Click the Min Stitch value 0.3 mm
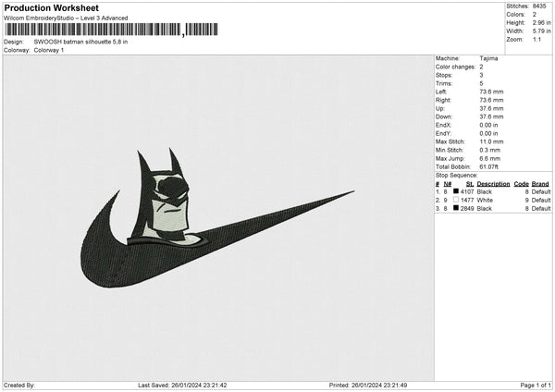Image resolution: width=555 pixels, height=392 pixels. [490, 151]
